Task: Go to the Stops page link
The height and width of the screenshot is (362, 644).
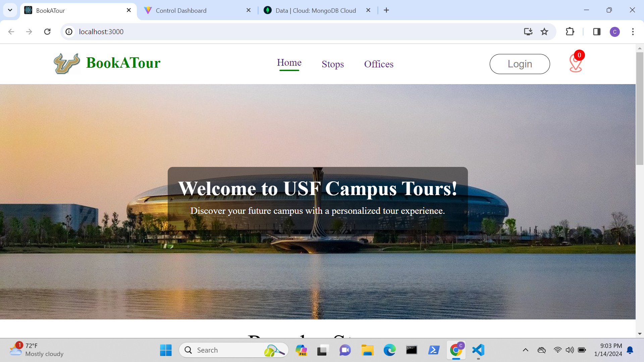Action: (x=333, y=64)
